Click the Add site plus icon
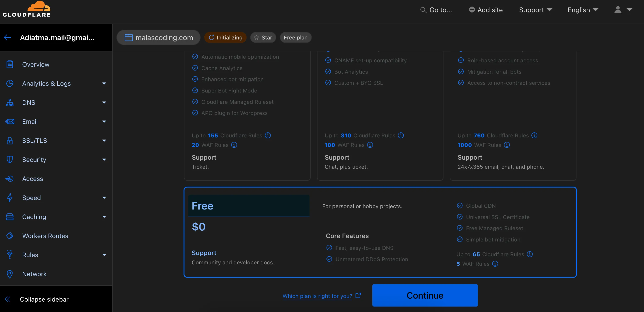The image size is (644, 312). pos(472,10)
